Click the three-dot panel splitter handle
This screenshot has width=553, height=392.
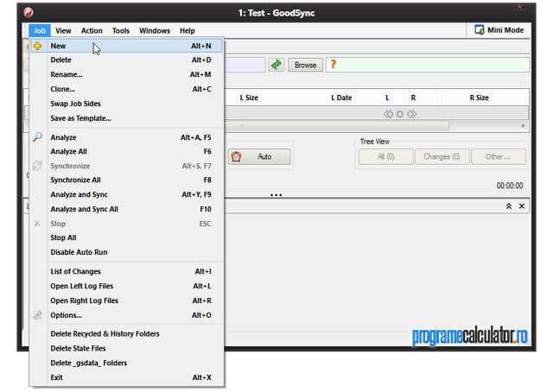point(276,195)
